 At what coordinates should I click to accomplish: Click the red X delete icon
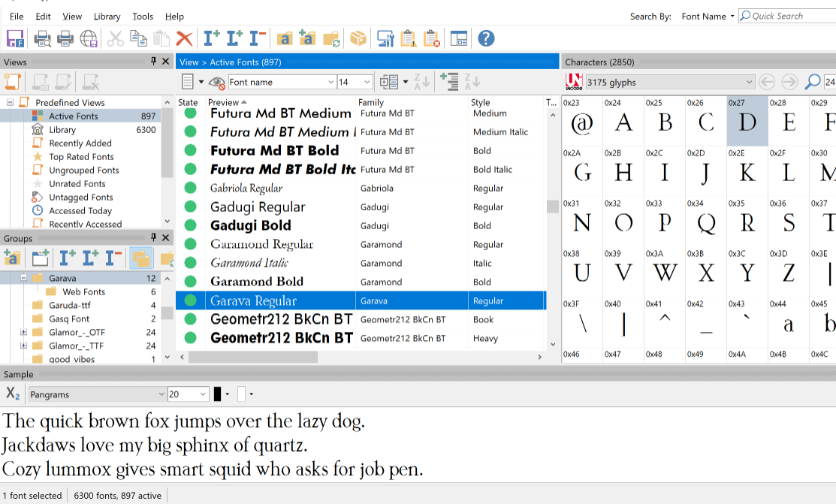[184, 38]
